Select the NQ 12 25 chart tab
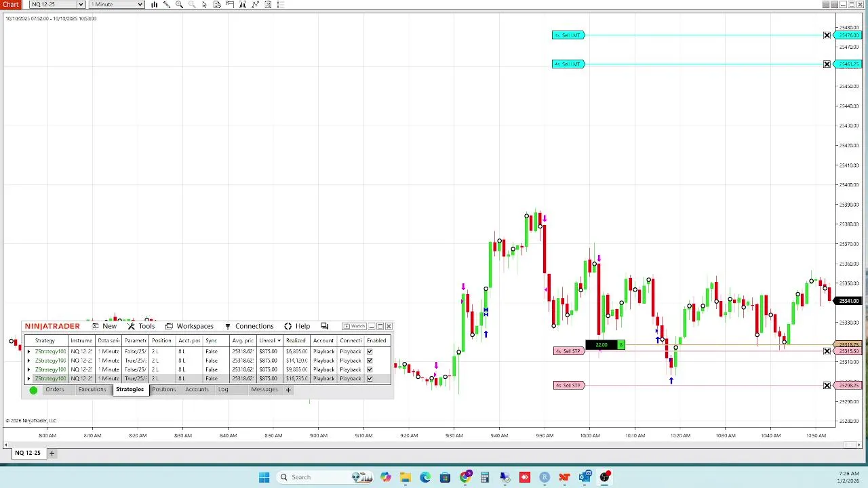Image resolution: width=868 pixels, height=488 pixels. click(28, 453)
